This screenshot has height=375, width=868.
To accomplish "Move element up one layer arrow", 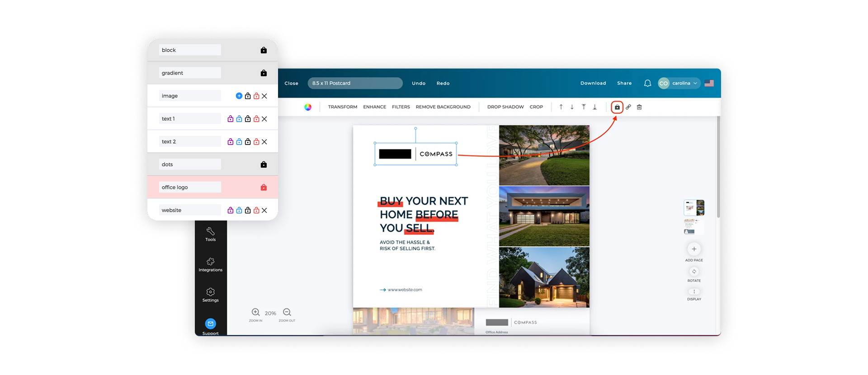I will [561, 107].
